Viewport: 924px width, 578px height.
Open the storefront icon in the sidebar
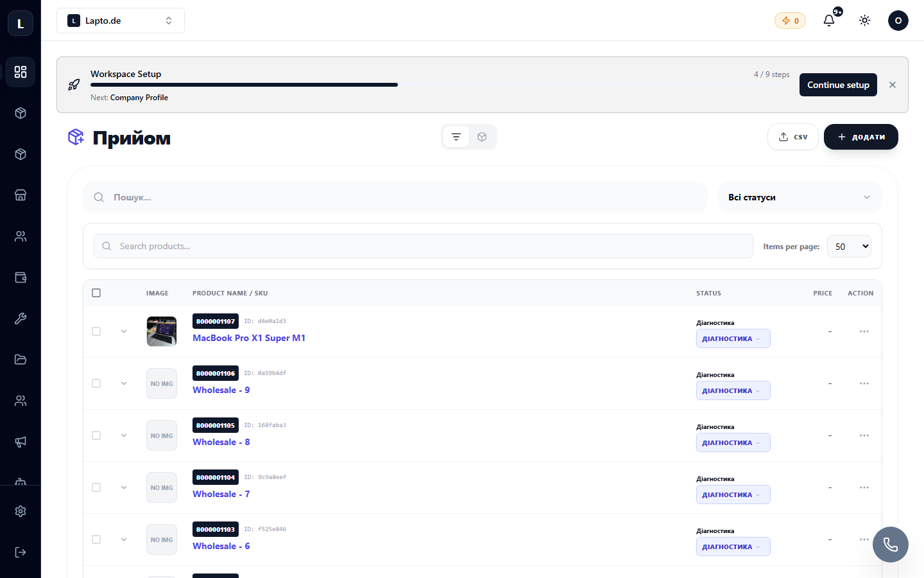coord(21,195)
